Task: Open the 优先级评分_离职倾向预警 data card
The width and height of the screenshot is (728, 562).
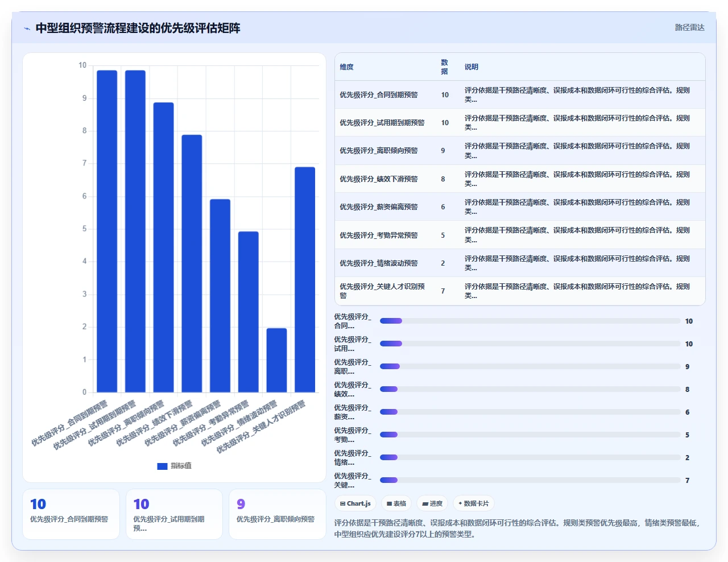Action: tap(278, 514)
